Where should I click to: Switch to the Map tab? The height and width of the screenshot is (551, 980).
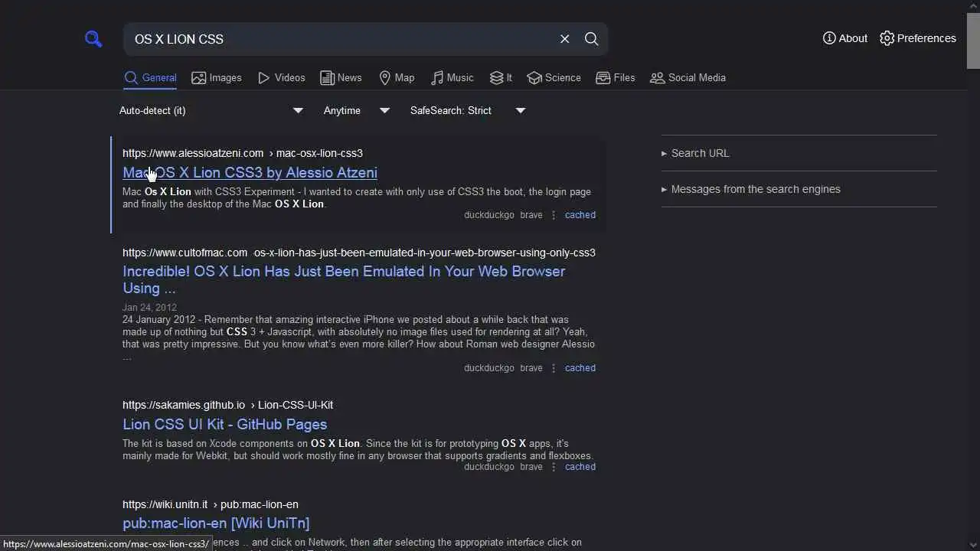coord(397,77)
